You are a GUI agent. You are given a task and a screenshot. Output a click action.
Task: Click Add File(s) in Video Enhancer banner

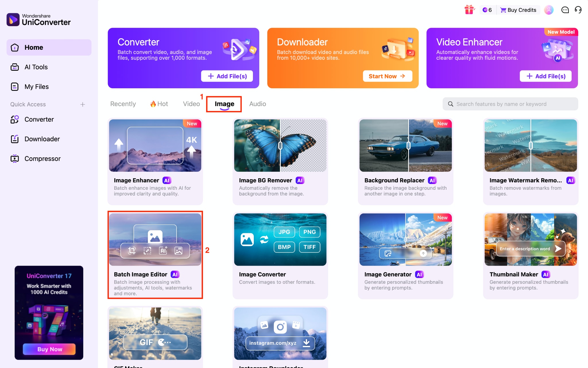(546, 76)
